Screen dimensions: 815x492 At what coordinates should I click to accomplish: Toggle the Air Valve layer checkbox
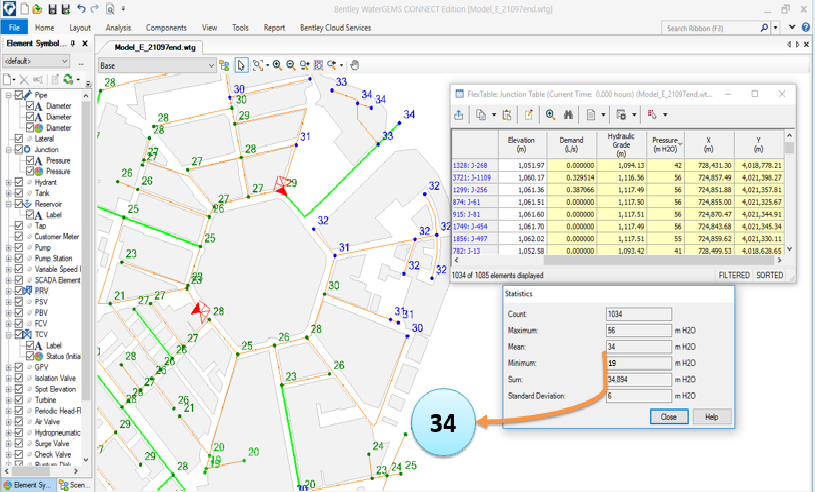pyautogui.click(x=19, y=422)
